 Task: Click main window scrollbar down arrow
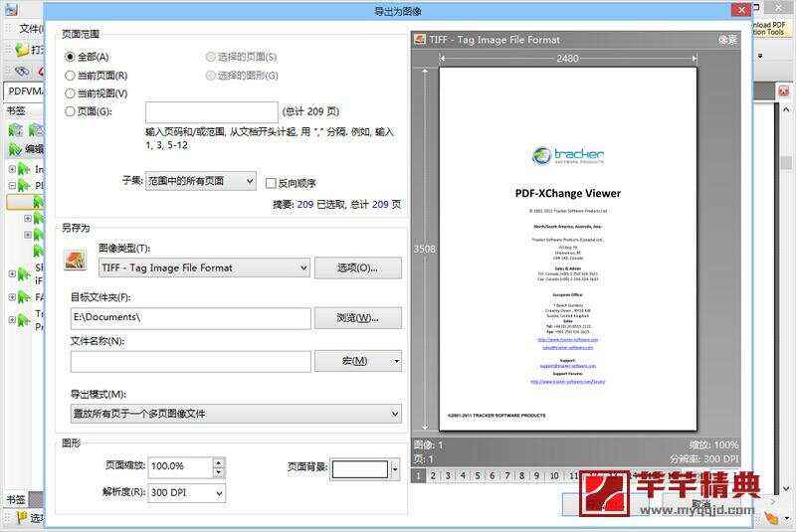(x=786, y=489)
